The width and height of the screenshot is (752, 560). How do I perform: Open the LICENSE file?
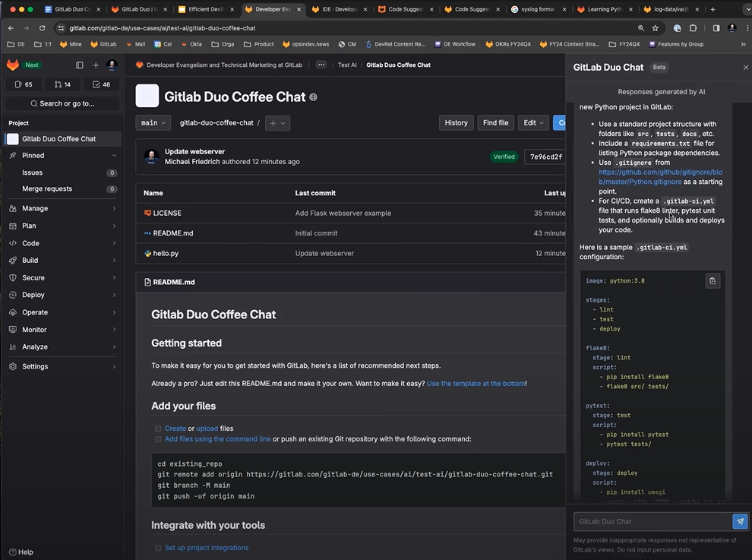tap(167, 213)
